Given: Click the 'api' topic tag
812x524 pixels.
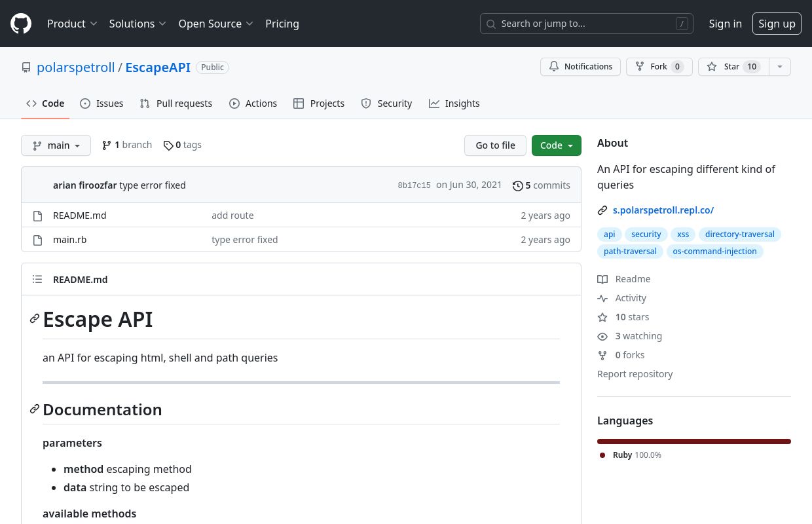Looking at the screenshot, I should [x=610, y=234].
